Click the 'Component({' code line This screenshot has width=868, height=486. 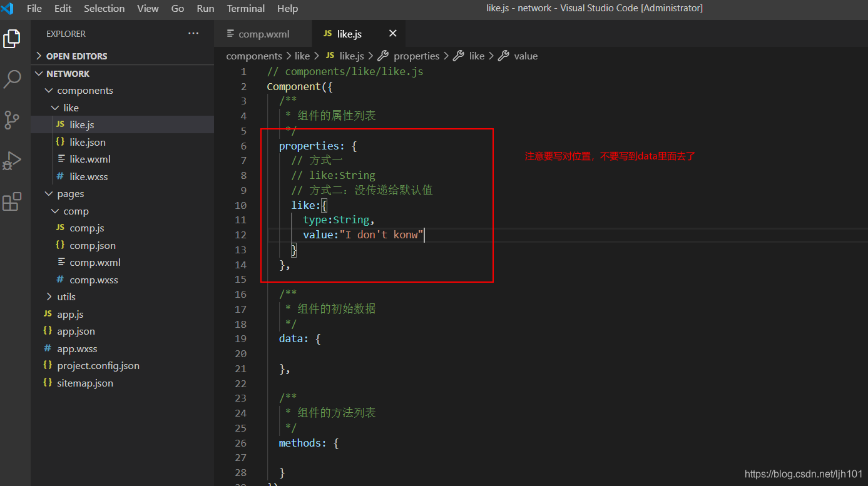(x=300, y=86)
